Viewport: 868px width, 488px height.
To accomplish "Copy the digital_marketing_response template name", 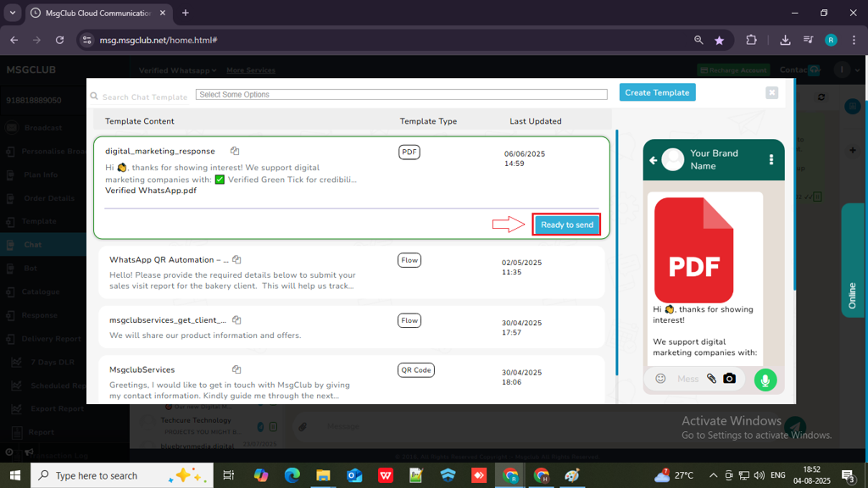I will pos(235,151).
